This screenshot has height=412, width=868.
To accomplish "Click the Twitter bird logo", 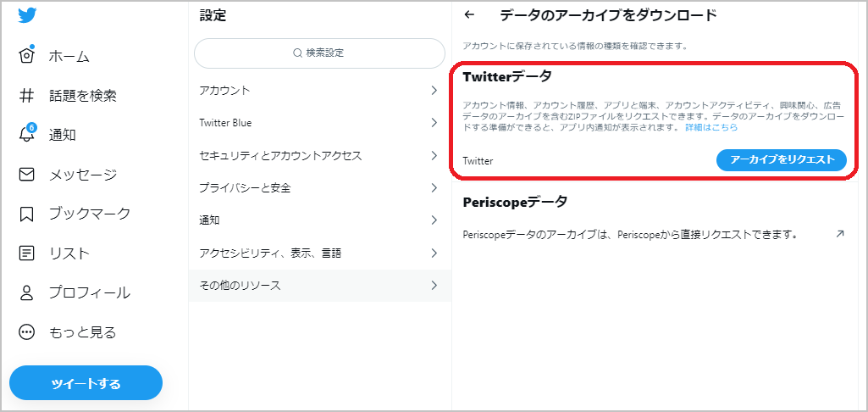I will [27, 15].
